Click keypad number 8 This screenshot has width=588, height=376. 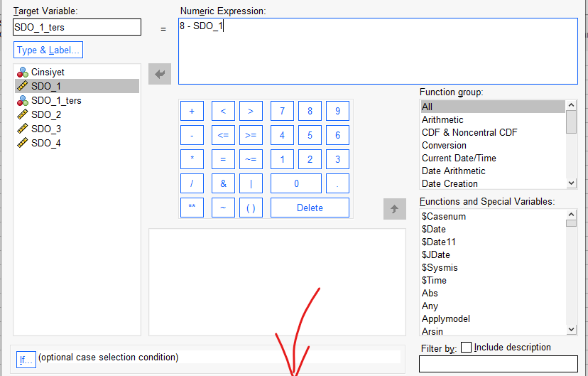(x=310, y=111)
